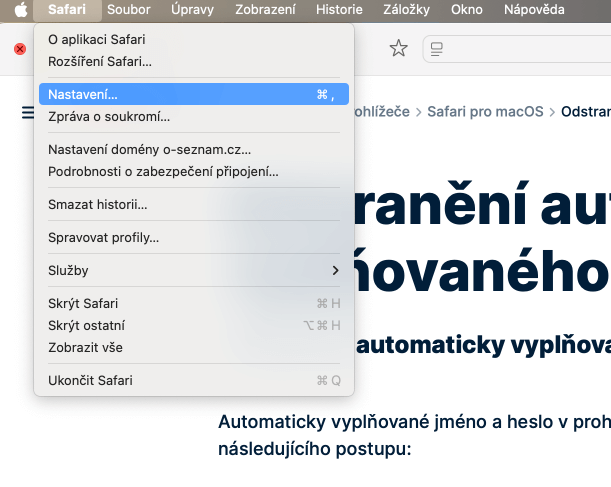
Task: Click the page icon in address field
Action: [436, 49]
